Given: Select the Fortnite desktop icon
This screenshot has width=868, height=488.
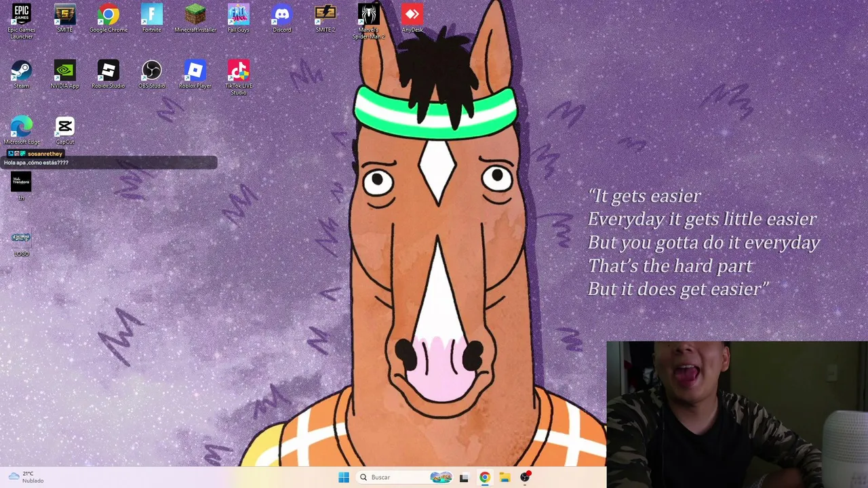Looking at the screenshot, I should (152, 19).
